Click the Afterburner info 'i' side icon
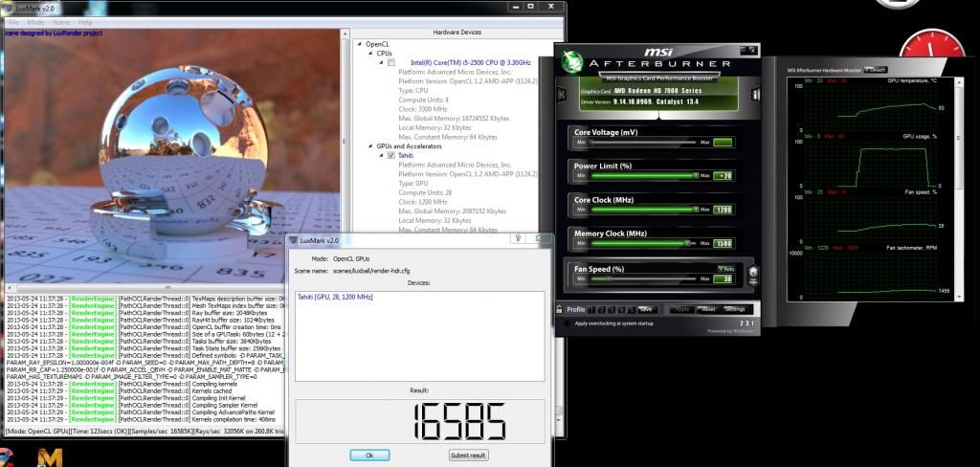Image resolution: width=980 pixels, height=467 pixels. click(x=756, y=95)
